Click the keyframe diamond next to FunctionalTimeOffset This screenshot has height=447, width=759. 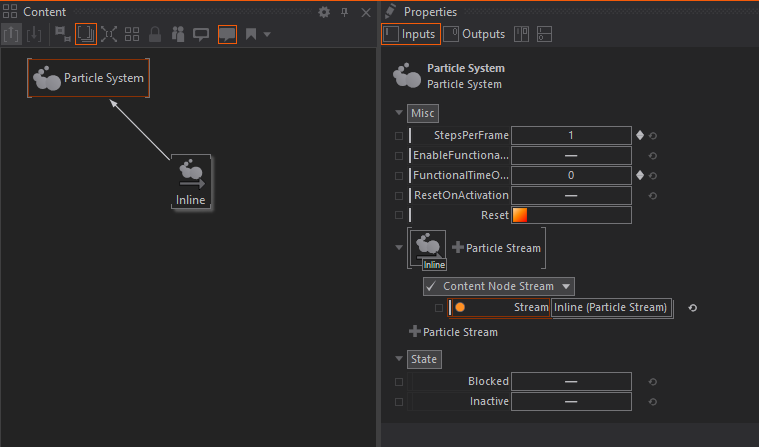(x=640, y=175)
